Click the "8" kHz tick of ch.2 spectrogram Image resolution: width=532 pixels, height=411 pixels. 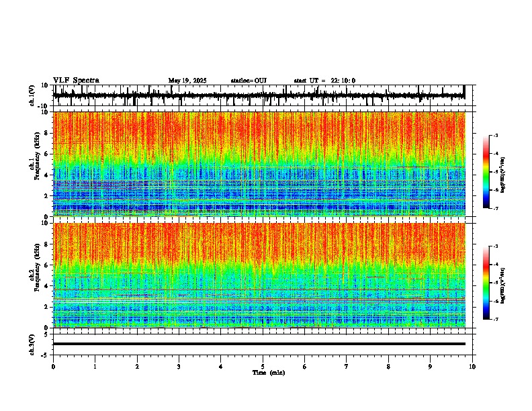click(x=46, y=244)
